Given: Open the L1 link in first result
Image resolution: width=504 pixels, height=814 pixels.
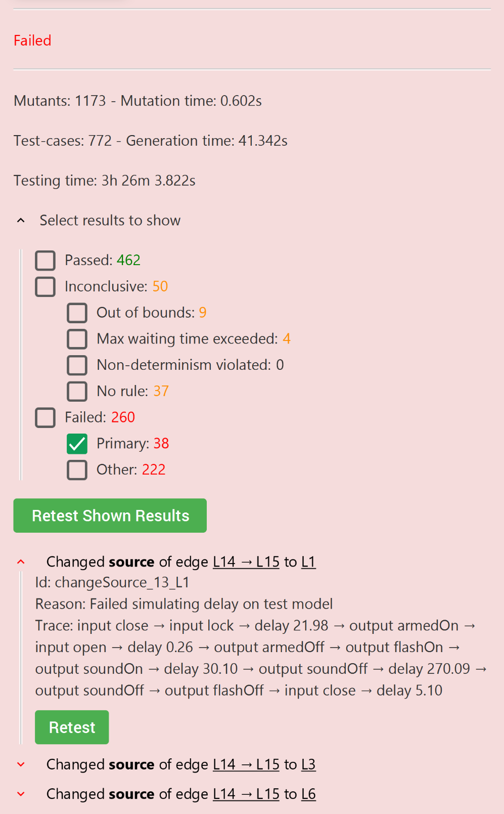Looking at the screenshot, I should click(x=308, y=562).
